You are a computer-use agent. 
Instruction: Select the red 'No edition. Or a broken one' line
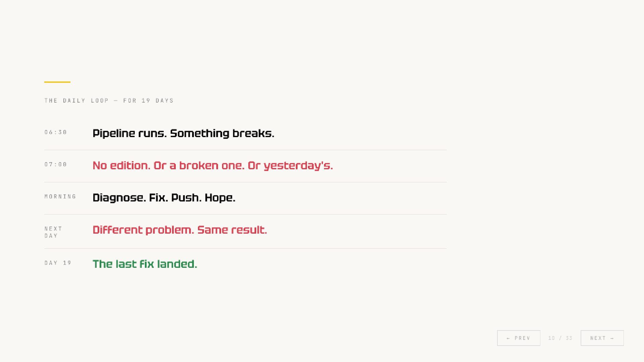click(213, 166)
